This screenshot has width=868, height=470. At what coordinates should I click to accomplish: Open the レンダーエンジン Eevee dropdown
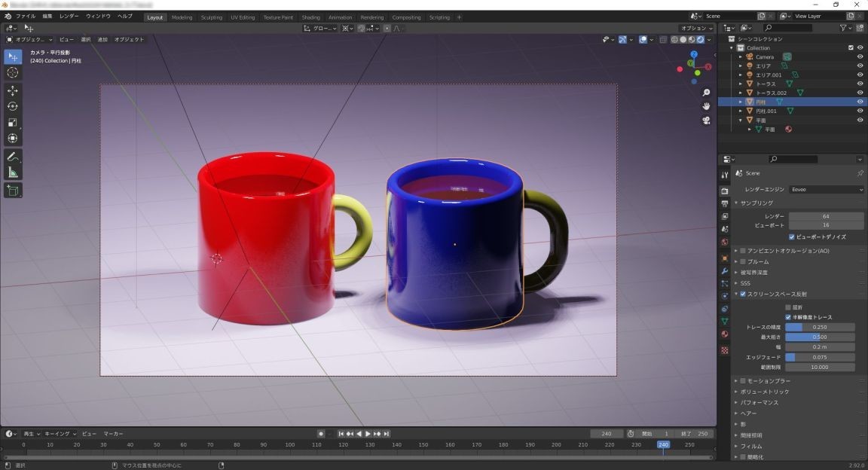[x=826, y=190]
